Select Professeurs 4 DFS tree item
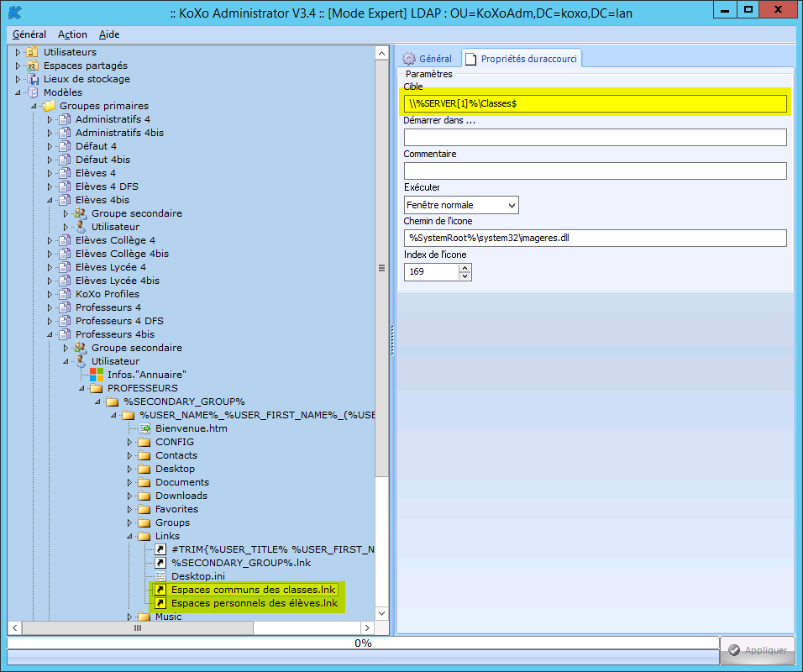803x672 pixels. [119, 321]
